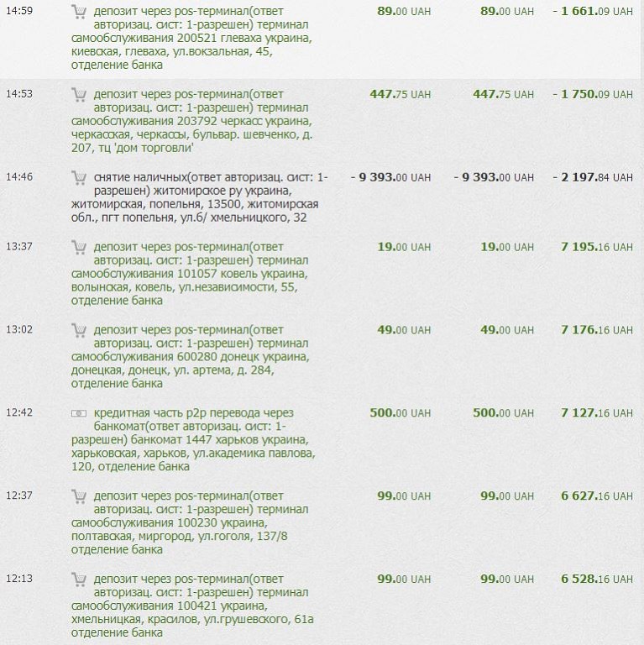Click the -1 661.09 UAH balance
The width and height of the screenshot is (644, 645).
point(594,12)
